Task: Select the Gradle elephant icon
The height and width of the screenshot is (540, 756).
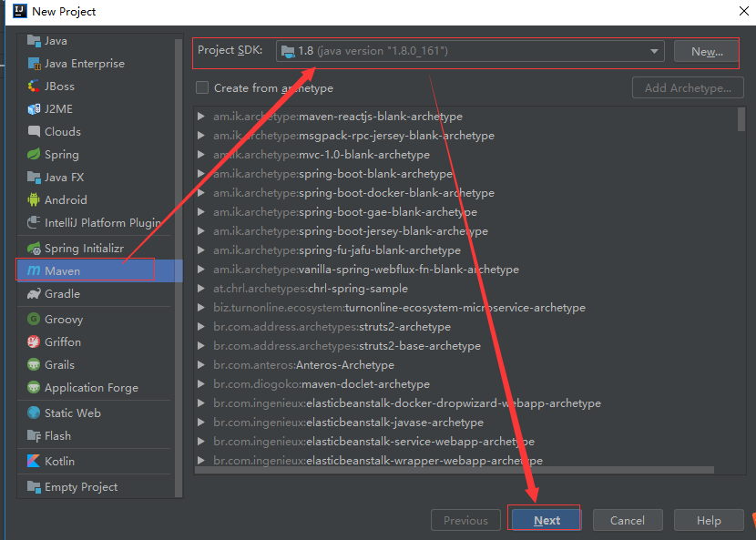Action: [x=34, y=293]
